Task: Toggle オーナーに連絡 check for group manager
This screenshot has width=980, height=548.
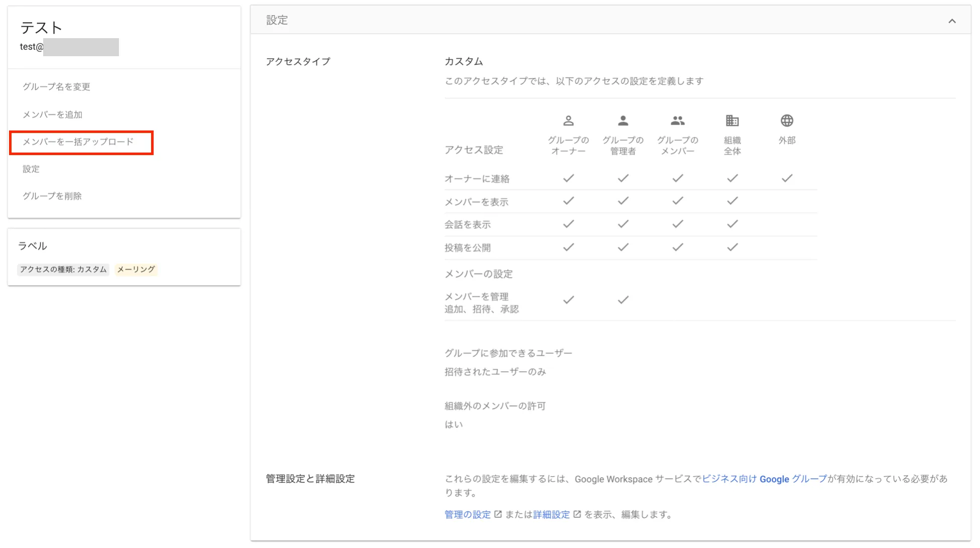Action: point(623,178)
